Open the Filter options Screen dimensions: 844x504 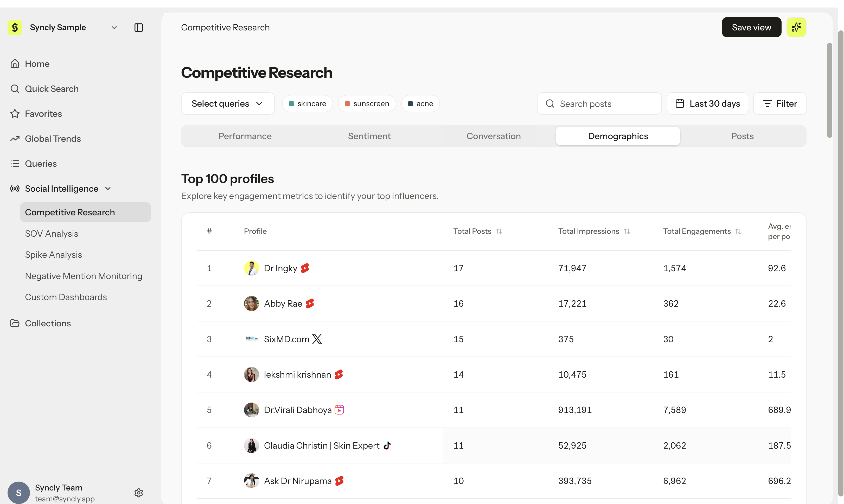tap(780, 104)
